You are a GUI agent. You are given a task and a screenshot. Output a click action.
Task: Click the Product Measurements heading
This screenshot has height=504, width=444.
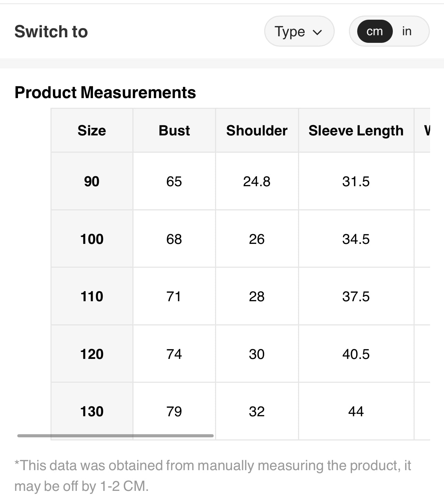[x=105, y=93]
